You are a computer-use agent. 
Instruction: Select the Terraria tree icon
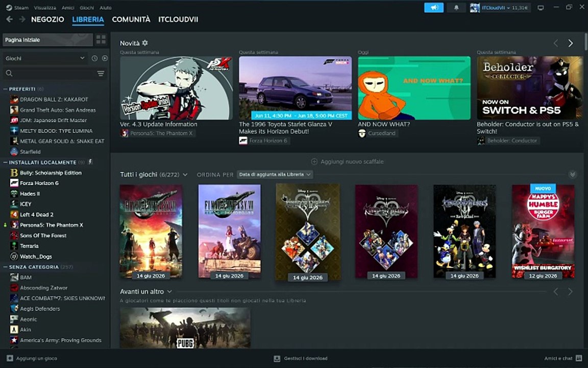click(14, 246)
